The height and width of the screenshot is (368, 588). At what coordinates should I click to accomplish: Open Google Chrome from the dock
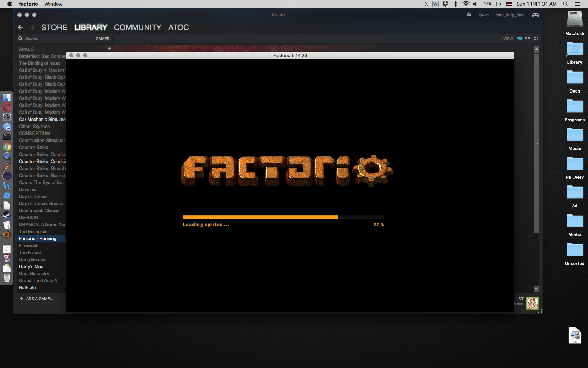(7, 146)
